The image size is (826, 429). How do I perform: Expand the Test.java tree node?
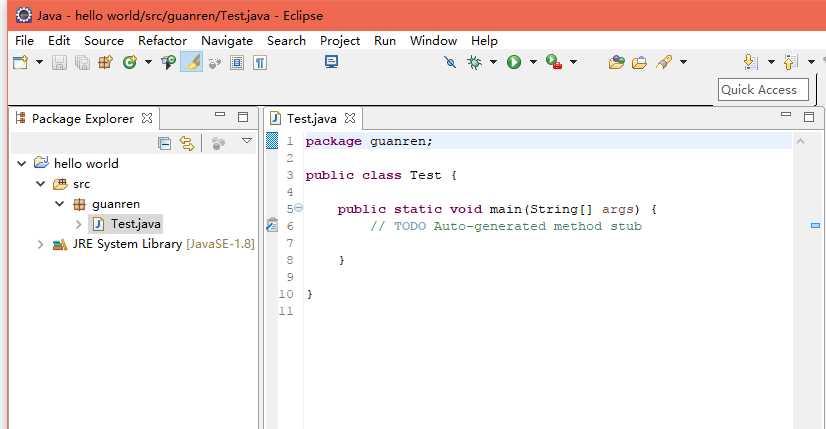78,225
